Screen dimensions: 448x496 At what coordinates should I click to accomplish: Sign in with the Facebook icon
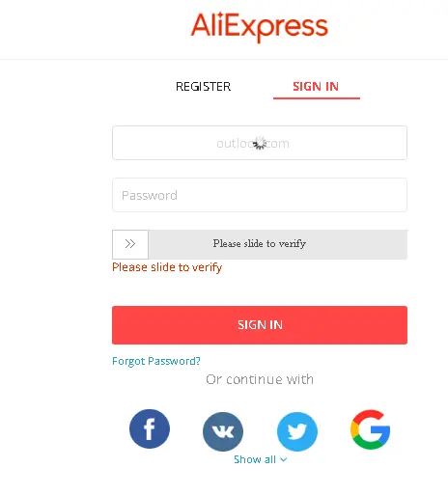pyautogui.click(x=150, y=428)
